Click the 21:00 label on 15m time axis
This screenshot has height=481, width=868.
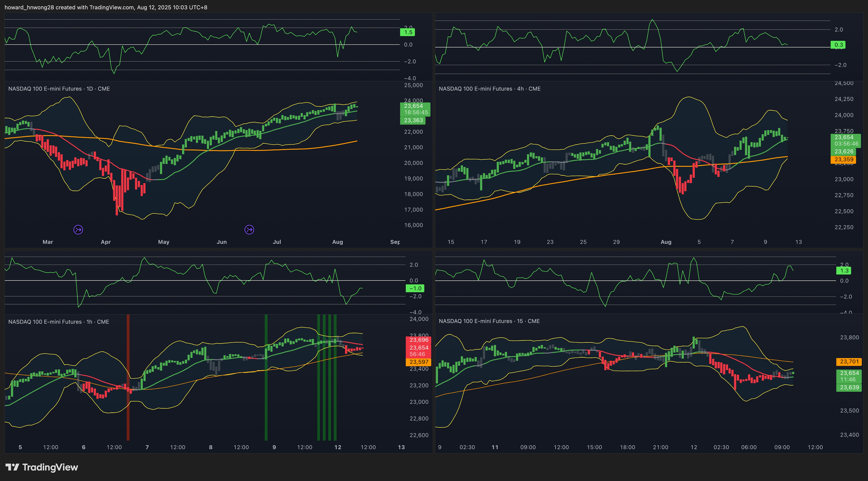(x=660, y=447)
